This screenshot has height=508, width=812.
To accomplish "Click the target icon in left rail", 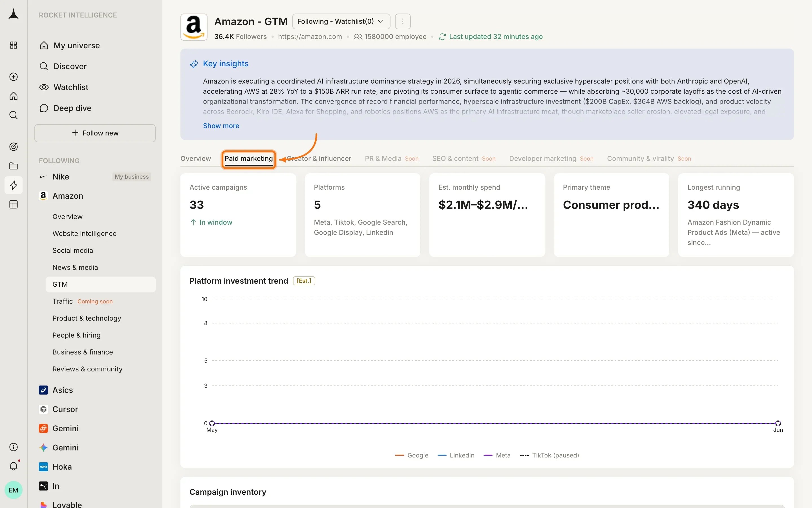I will (14, 147).
